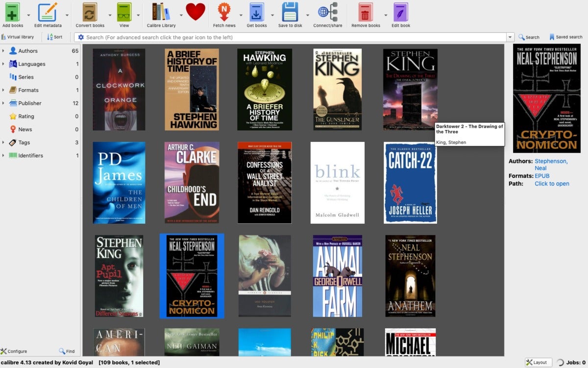
Task: Click the EPUB format link
Action: click(x=542, y=176)
